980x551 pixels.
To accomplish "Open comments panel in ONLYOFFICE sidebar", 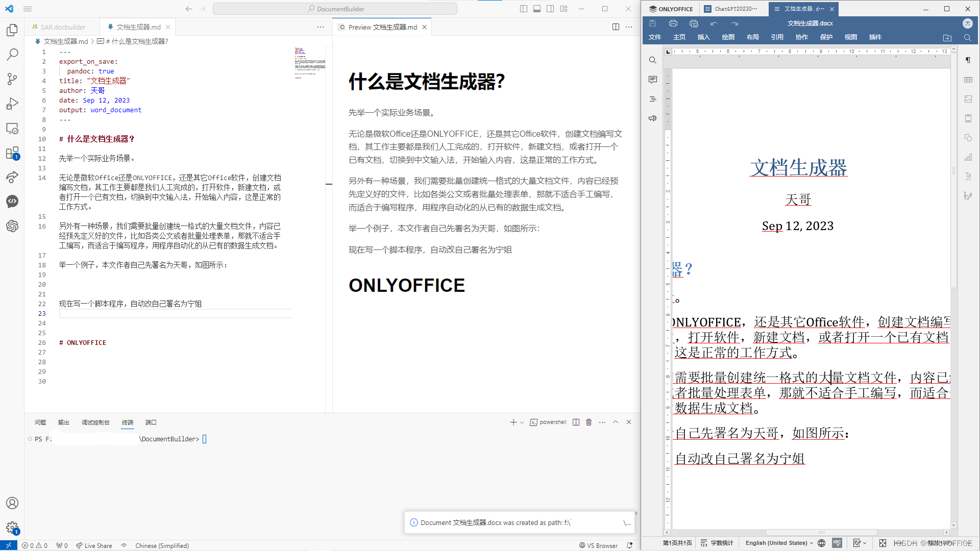I will 652,80.
